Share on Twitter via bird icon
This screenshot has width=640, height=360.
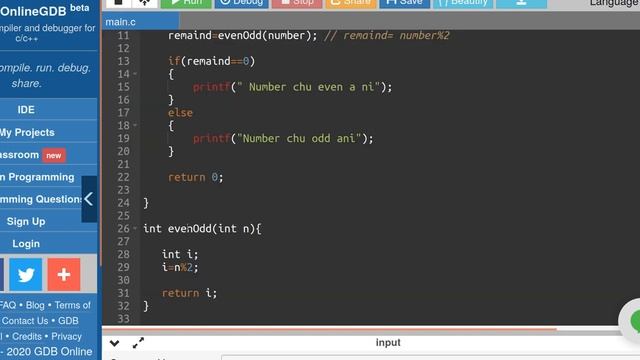(26, 275)
